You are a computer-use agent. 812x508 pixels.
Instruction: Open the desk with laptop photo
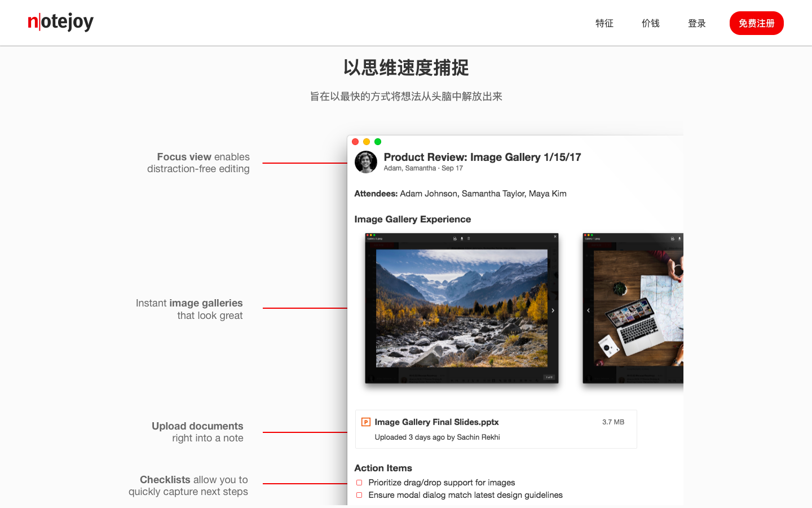[x=637, y=308]
